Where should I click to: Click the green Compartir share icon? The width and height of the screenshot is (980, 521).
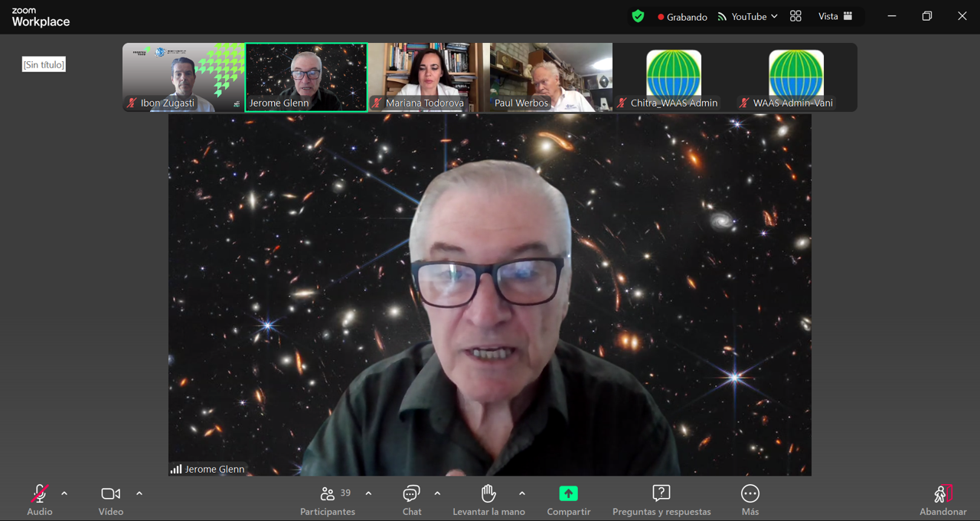point(568,494)
